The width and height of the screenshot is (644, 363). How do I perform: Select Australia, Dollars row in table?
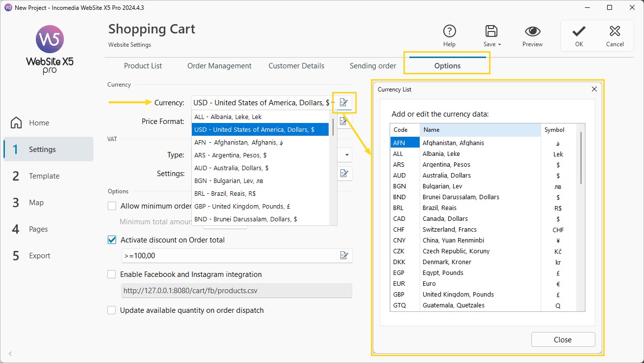pyautogui.click(x=484, y=175)
